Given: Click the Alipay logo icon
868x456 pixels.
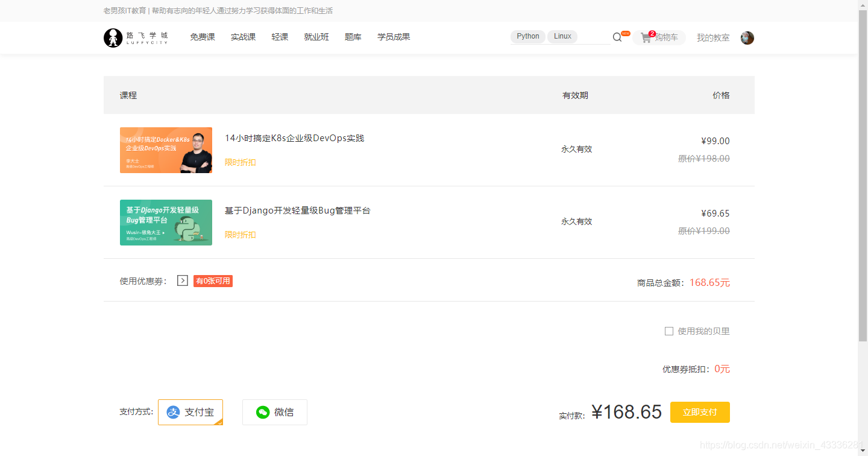Looking at the screenshot, I should (x=174, y=412).
